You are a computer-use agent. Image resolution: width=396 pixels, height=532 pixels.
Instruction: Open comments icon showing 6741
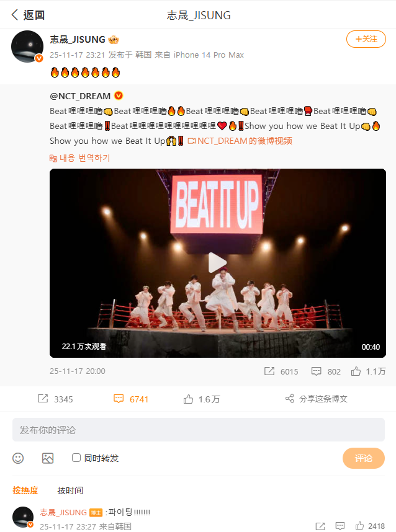pyautogui.click(x=119, y=399)
